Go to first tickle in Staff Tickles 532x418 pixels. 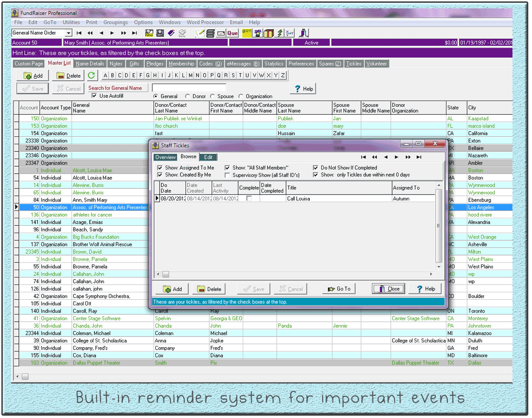364,157
